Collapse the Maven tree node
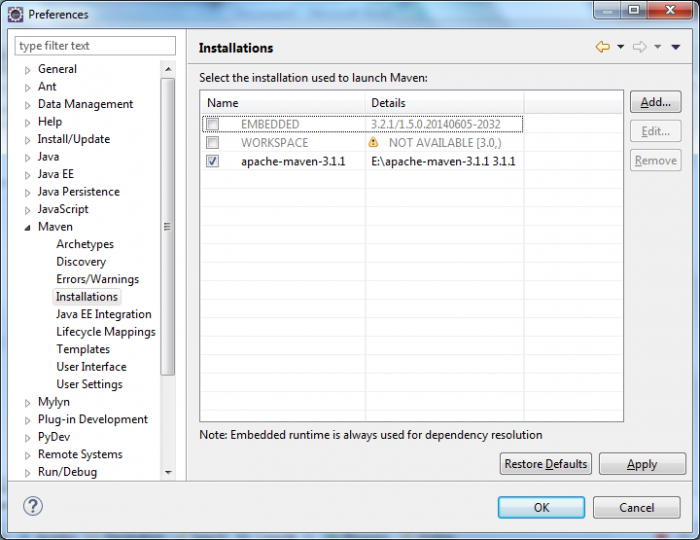 coord(28,227)
